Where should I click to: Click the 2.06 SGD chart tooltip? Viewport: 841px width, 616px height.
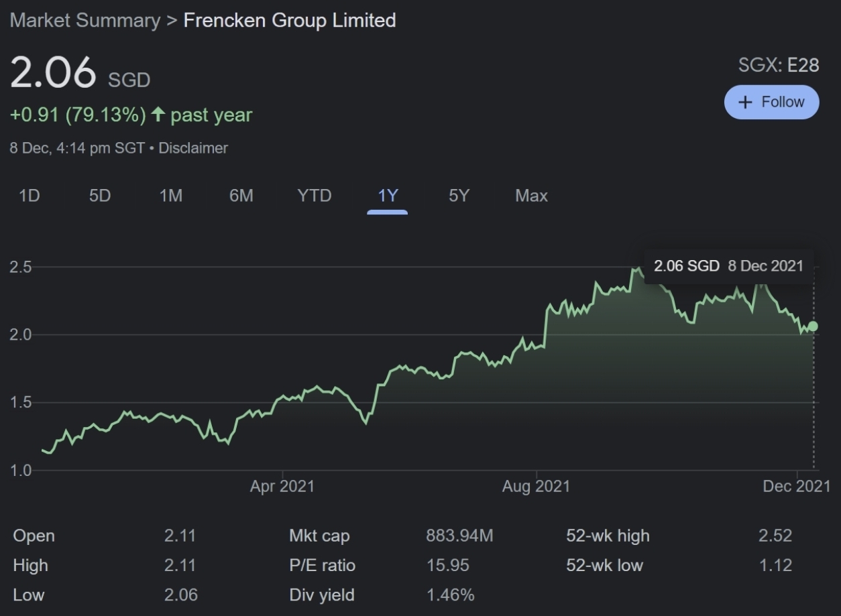click(728, 266)
